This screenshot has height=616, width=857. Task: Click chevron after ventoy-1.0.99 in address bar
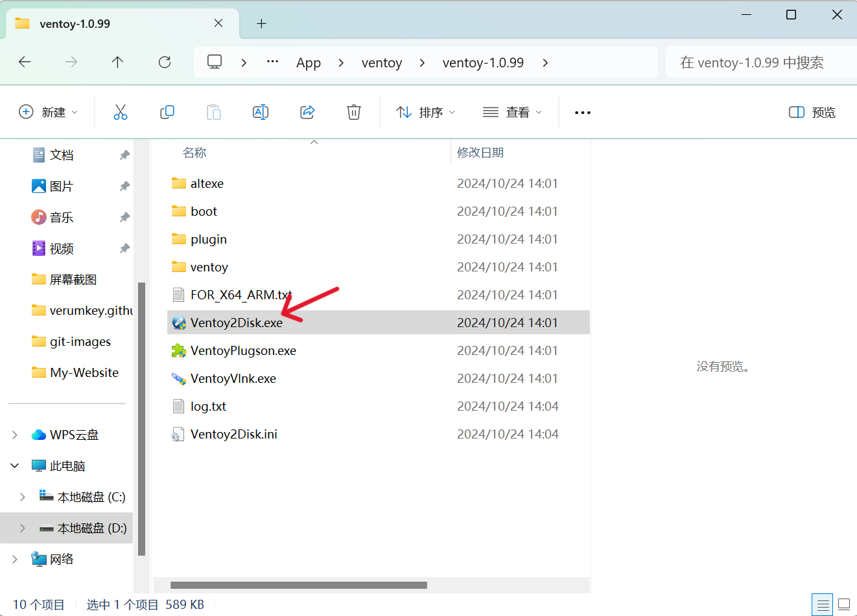(x=545, y=62)
